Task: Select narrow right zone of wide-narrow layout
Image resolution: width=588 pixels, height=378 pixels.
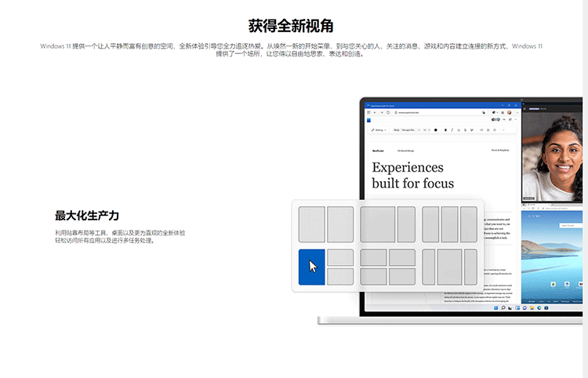Action: 406,224
